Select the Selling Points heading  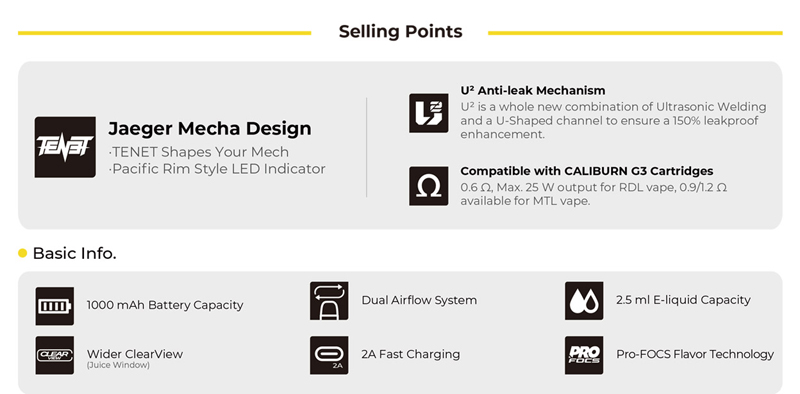401,32
